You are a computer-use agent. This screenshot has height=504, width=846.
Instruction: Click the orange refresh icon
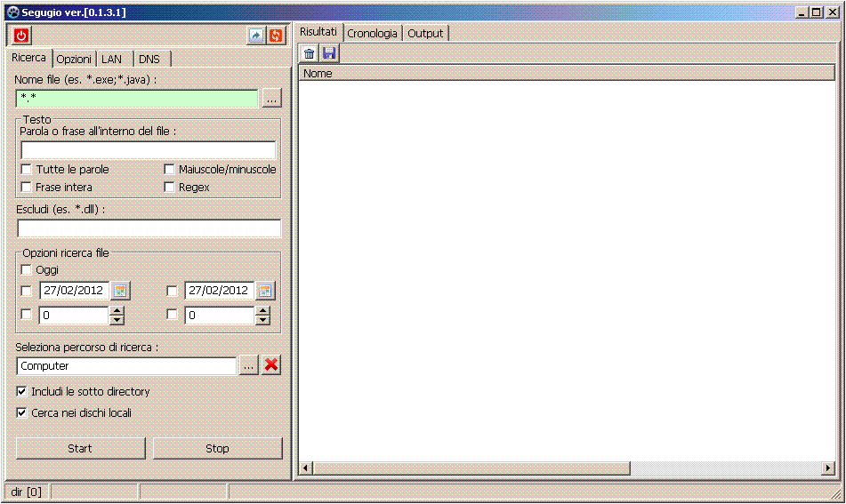[275, 36]
